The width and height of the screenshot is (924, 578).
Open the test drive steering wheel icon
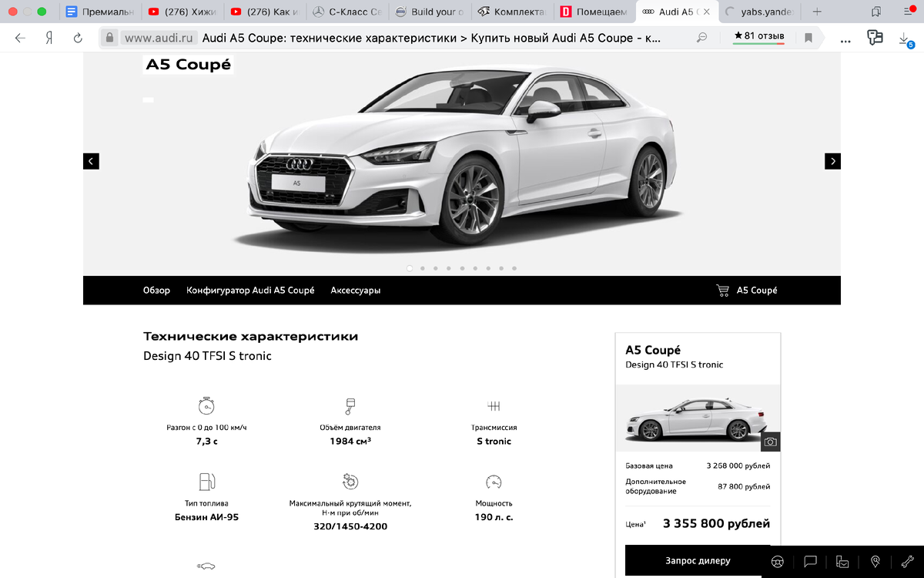click(777, 561)
